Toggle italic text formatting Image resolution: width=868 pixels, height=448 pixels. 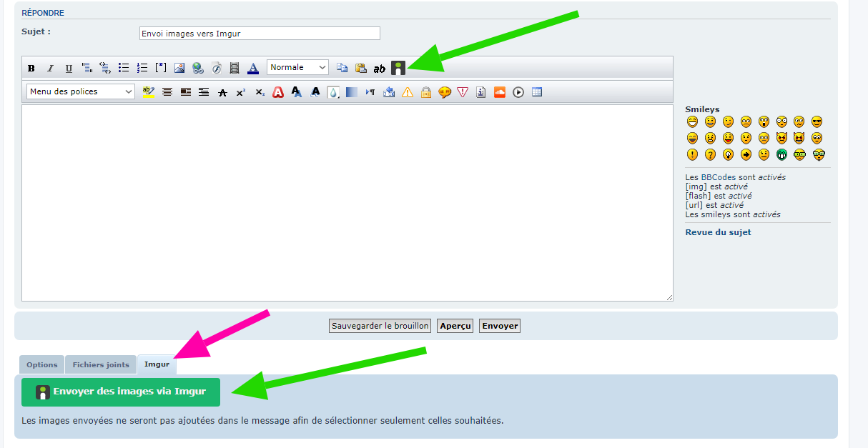pos(50,69)
